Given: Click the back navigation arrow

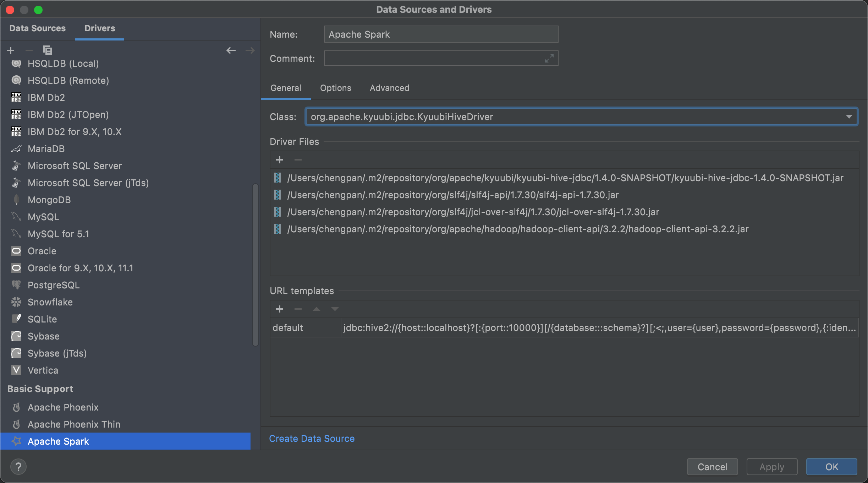Looking at the screenshot, I should pos(231,50).
